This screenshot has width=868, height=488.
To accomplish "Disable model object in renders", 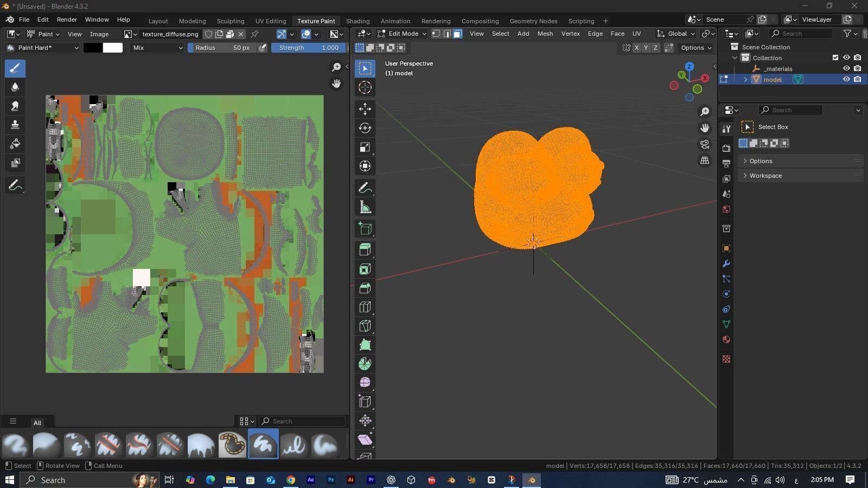I will [857, 79].
